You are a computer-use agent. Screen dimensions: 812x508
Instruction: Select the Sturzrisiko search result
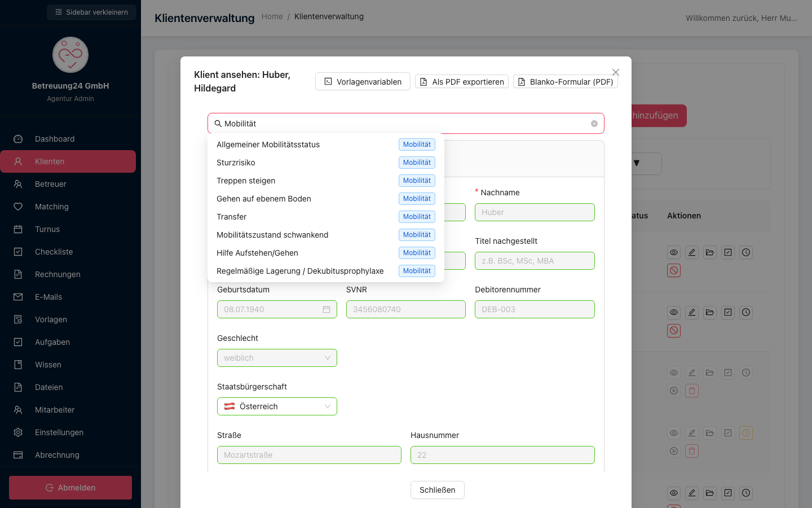pos(326,163)
